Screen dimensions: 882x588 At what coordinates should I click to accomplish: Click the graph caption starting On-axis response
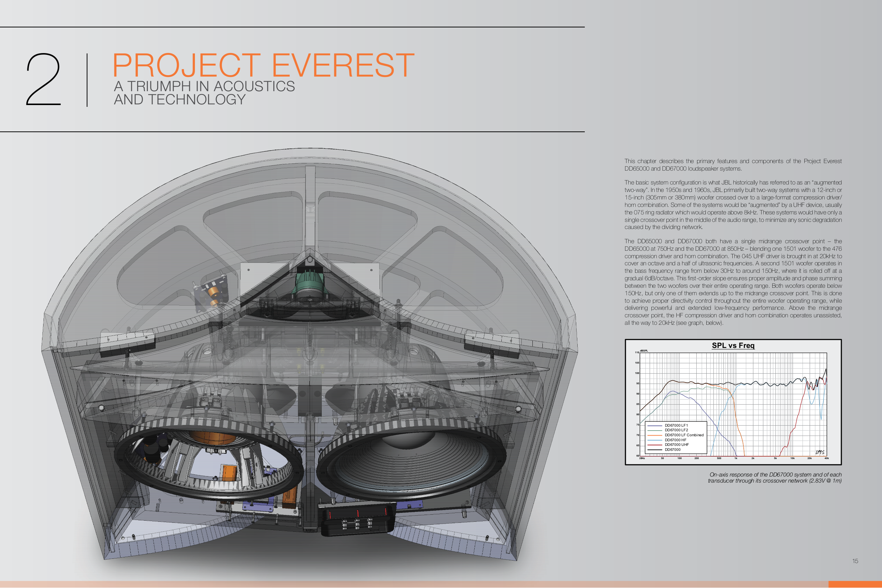click(x=774, y=477)
